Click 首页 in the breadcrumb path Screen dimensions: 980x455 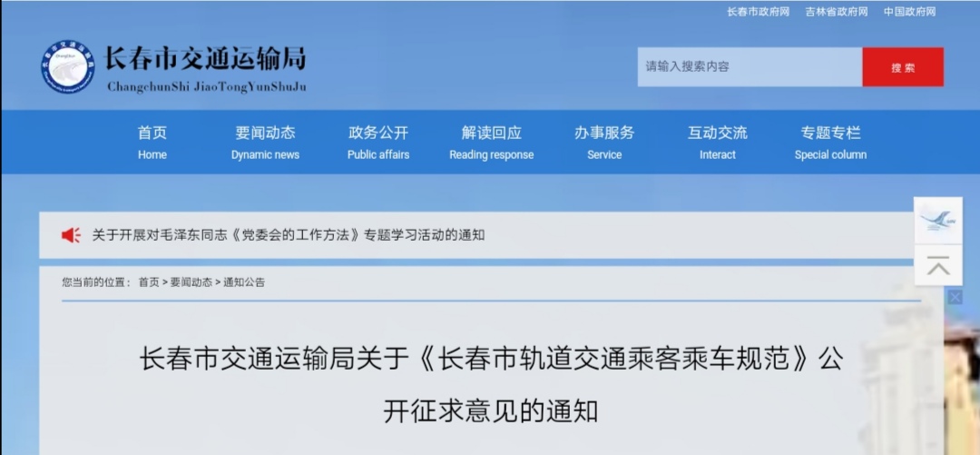(x=149, y=282)
